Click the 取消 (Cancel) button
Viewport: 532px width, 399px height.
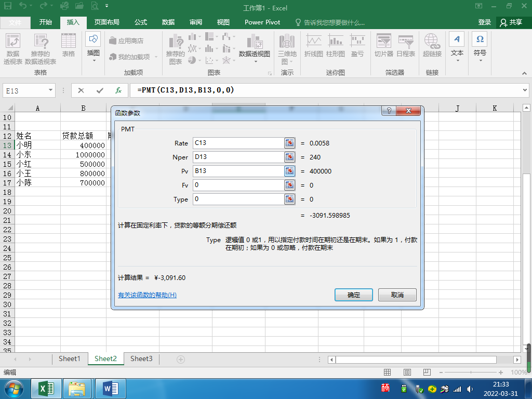(x=397, y=295)
